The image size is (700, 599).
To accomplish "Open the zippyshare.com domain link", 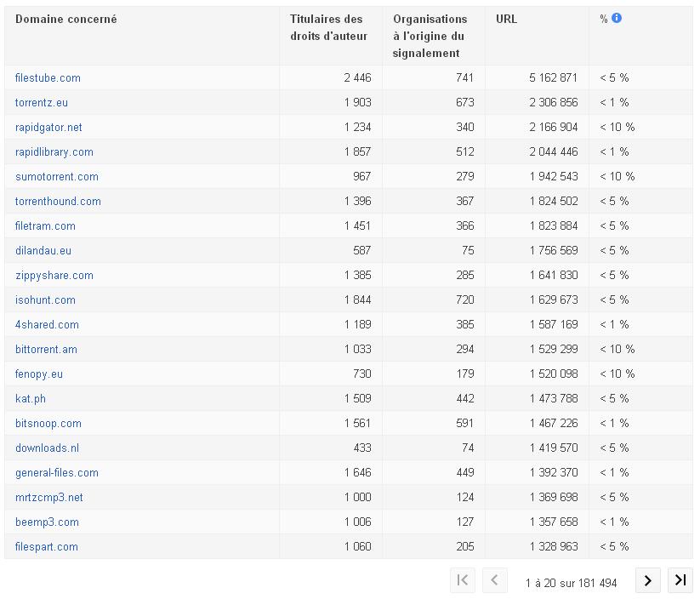I will coord(54,276).
